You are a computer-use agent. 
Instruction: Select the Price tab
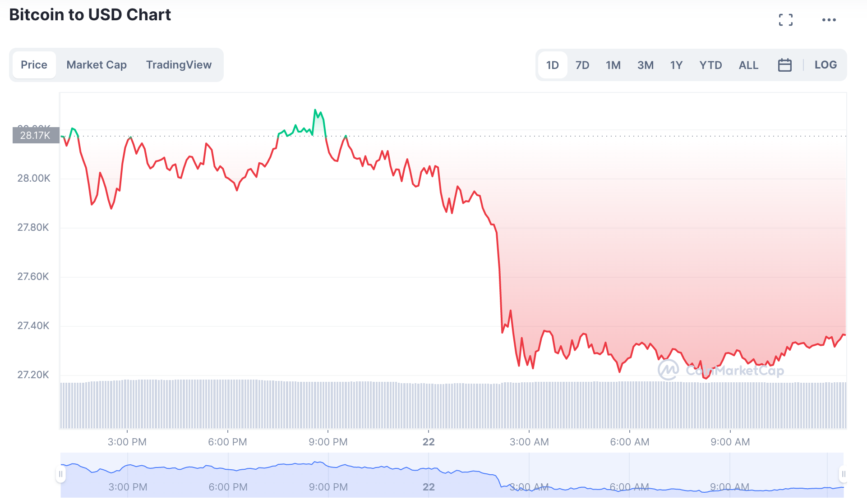pyautogui.click(x=34, y=65)
